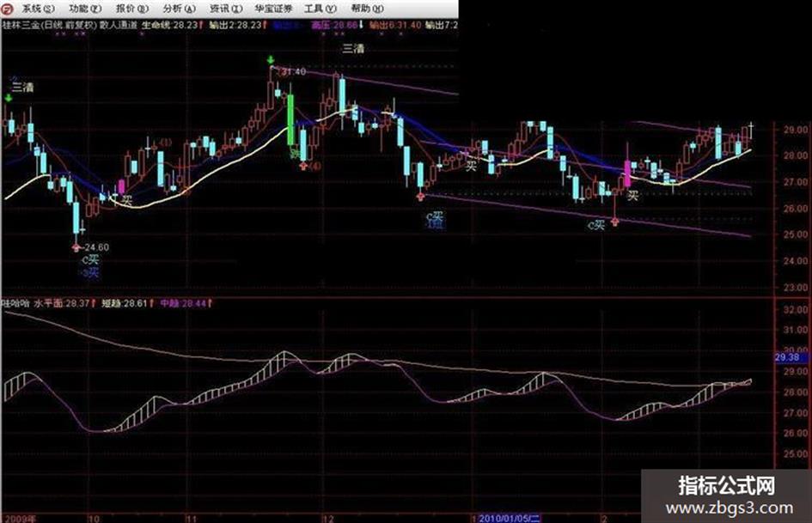
Task: Click the 桂林三金 stock title label
Action: pos(21,25)
